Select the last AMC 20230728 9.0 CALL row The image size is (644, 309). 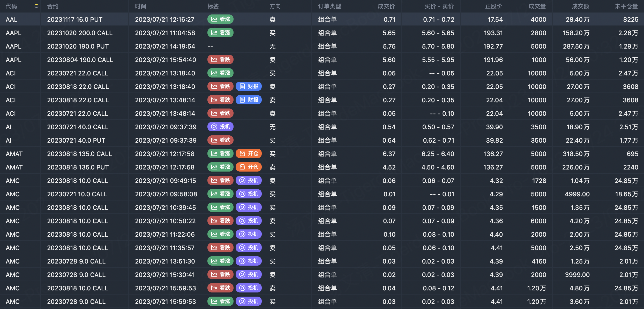[76, 302]
